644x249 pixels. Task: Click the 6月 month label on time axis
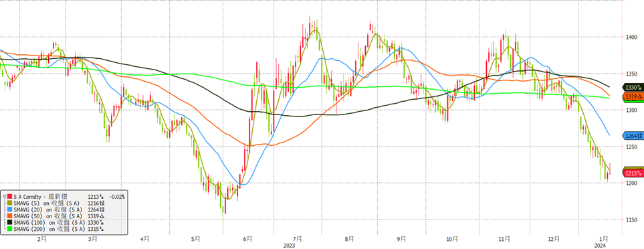pyautogui.click(x=247, y=239)
